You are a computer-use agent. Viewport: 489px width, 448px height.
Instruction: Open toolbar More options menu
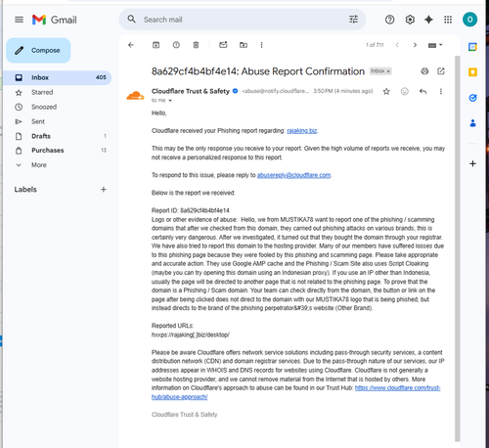click(x=261, y=45)
